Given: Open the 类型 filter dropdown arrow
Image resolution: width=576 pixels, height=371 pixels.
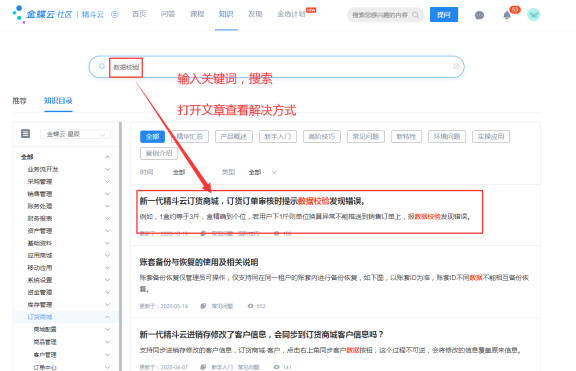Looking at the screenshot, I should pos(274,172).
